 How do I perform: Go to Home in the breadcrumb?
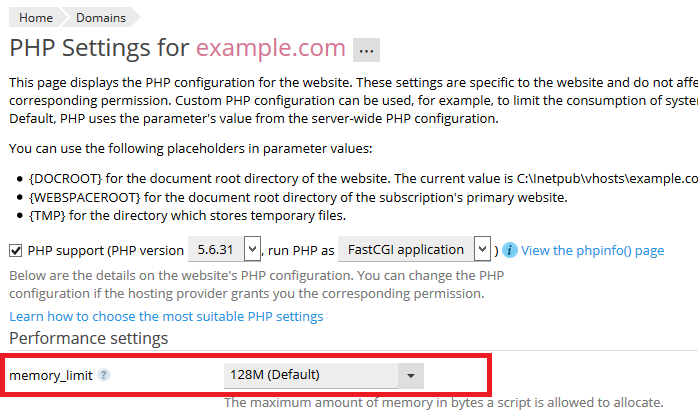[35, 17]
